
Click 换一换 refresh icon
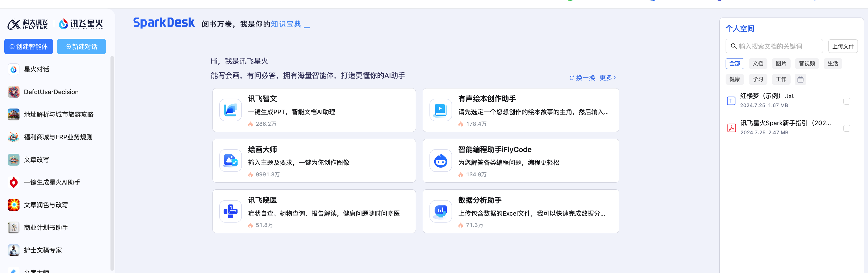click(572, 78)
